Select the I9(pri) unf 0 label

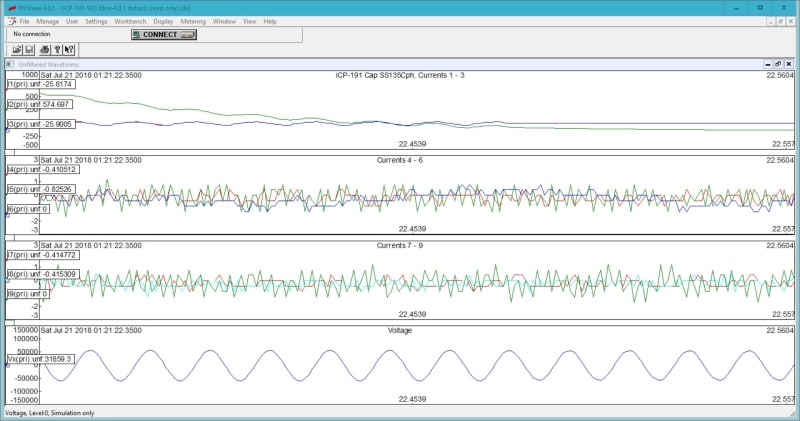click(x=28, y=294)
